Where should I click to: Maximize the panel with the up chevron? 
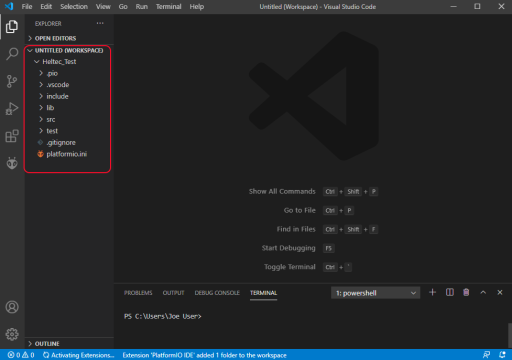(483, 292)
